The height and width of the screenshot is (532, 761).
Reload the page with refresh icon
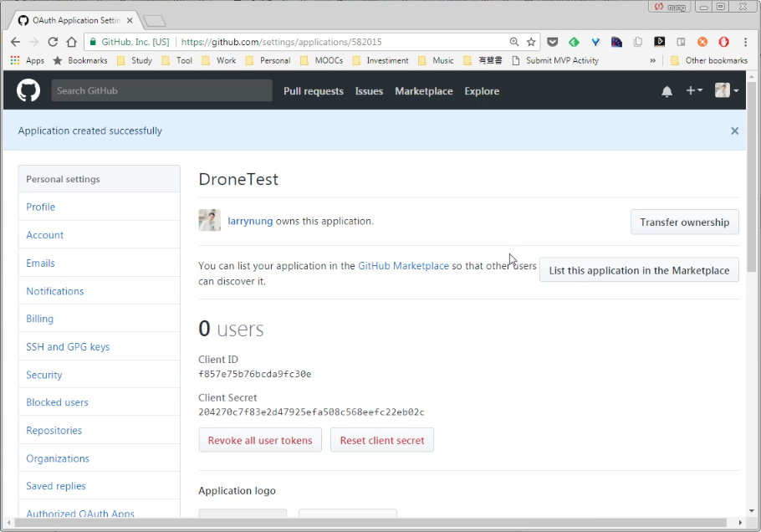click(53, 42)
